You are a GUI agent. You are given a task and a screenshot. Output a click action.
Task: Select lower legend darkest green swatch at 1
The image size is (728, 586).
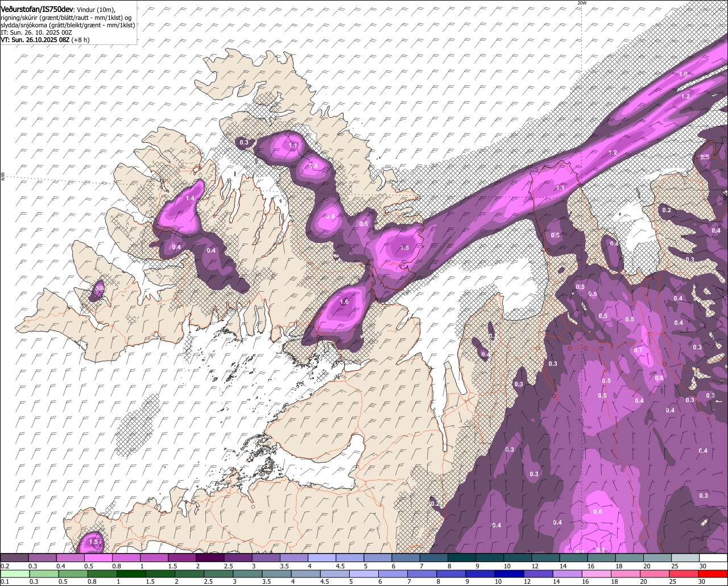pos(131,573)
